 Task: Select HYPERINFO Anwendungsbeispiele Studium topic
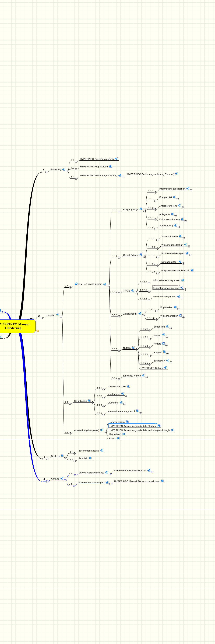pos(132,426)
